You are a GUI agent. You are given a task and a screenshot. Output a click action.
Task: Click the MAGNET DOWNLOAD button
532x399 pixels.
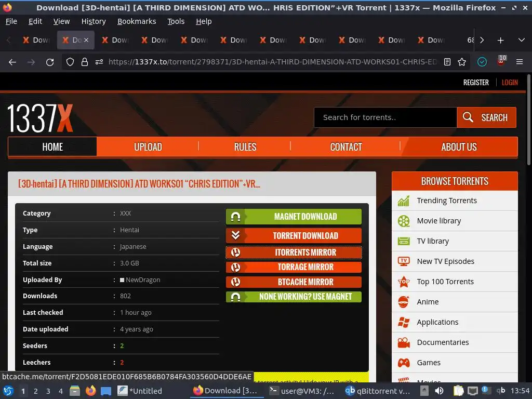[294, 217]
